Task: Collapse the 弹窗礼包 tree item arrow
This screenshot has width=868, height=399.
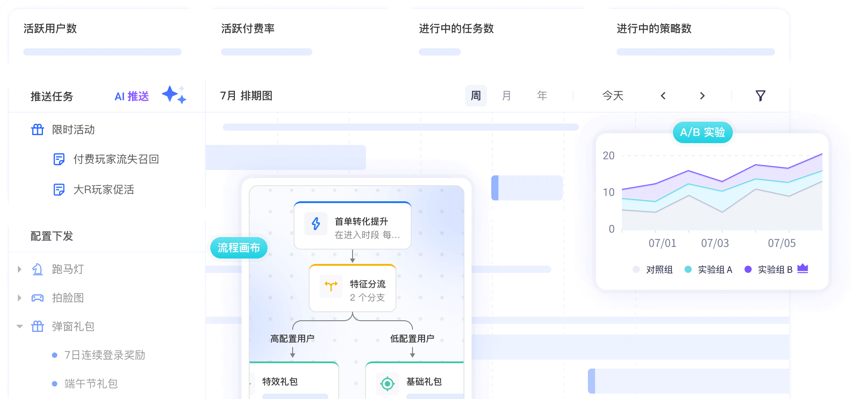Action: (20, 327)
